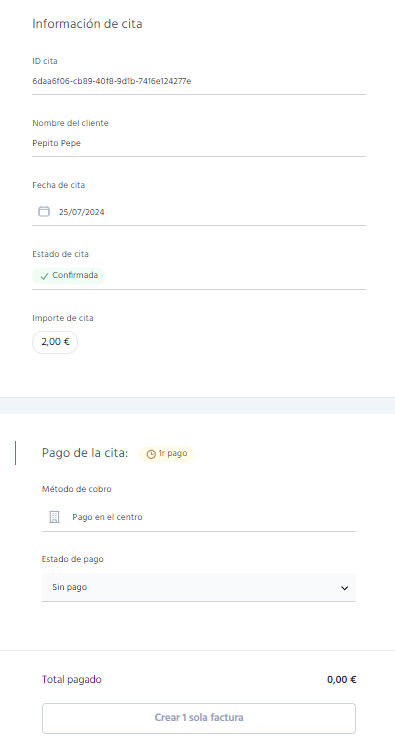Click the Método de cobro label
395x753 pixels.
click(77, 489)
